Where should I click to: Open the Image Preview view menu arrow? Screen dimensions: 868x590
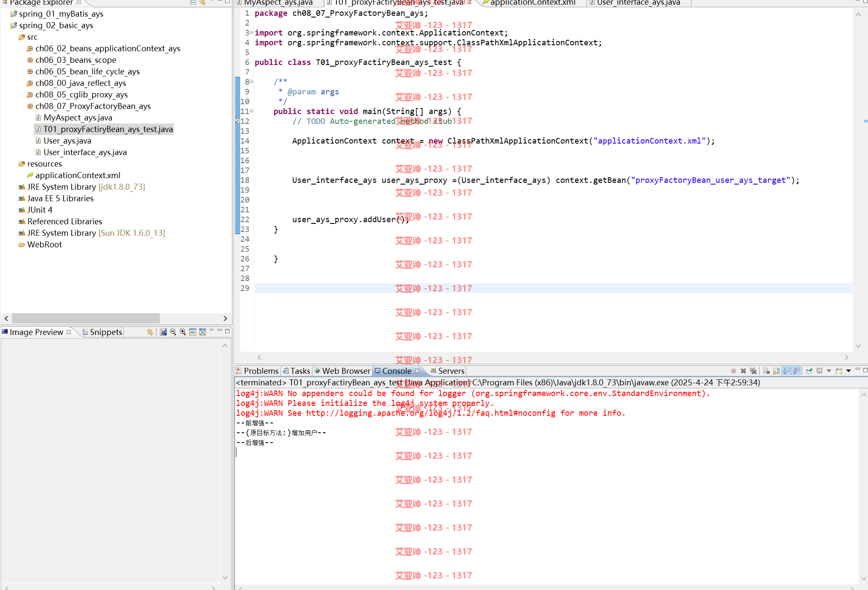[x=212, y=330]
